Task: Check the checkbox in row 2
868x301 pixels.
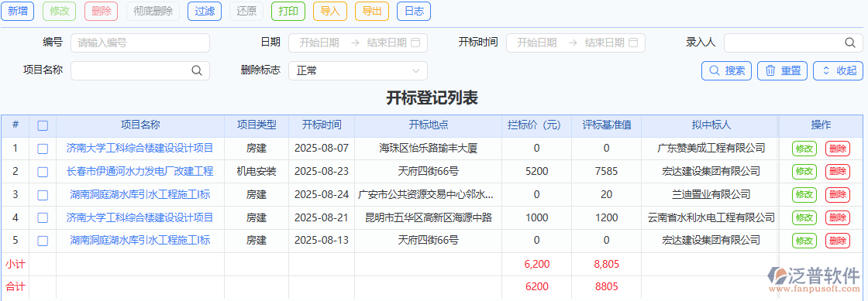Action: click(x=43, y=172)
